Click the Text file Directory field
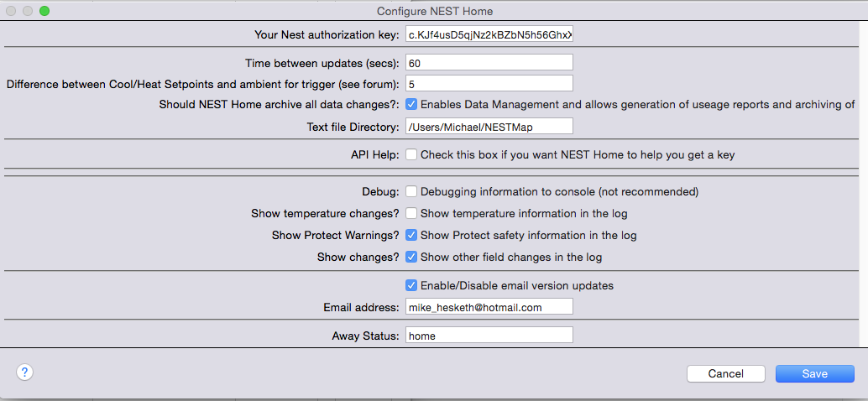The width and height of the screenshot is (868, 401). (489, 126)
